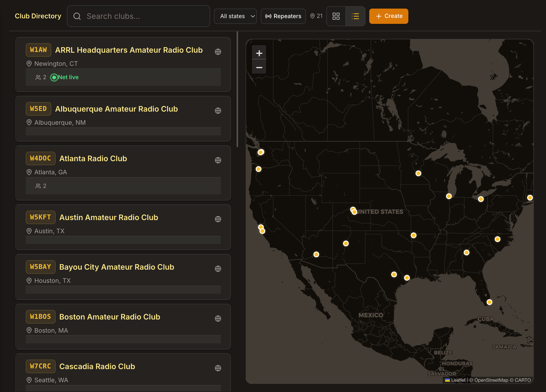
Task: Select the Austin map marker in central Texas
Action: tap(394, 274)
